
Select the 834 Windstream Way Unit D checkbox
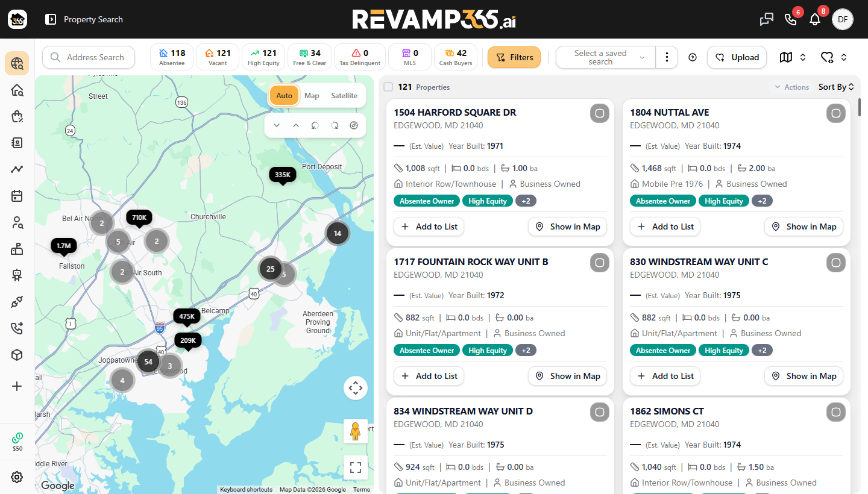pos(599,412)
